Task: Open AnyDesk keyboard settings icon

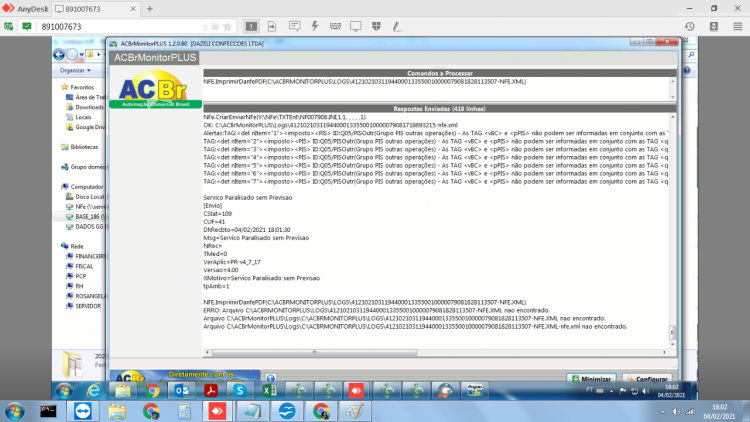Action: (x=335, y=26)
